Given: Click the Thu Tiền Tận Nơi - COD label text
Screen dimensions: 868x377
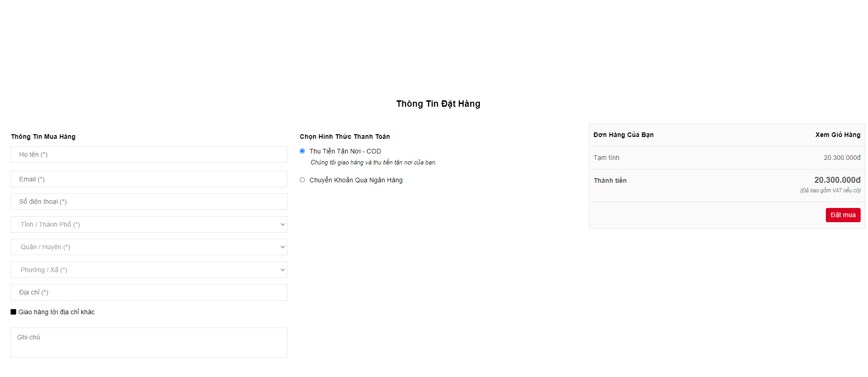Looking at the screenshot, I should pyautogui.click(x=345, y=151).
